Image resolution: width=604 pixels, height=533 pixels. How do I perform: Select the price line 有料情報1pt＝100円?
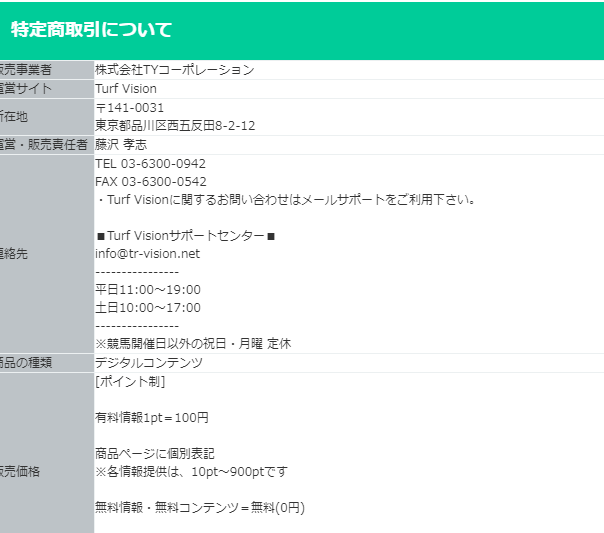pyautogui.click(x=152, y=418)
